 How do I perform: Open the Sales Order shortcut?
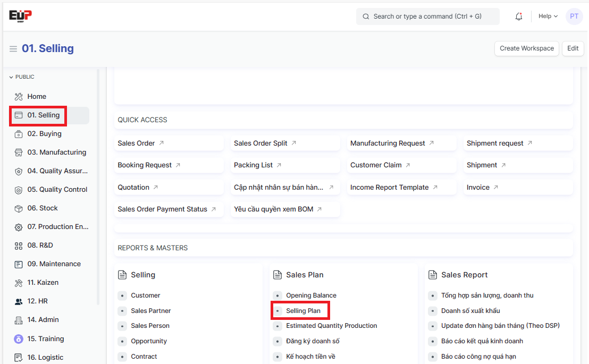tap(137, 143)
